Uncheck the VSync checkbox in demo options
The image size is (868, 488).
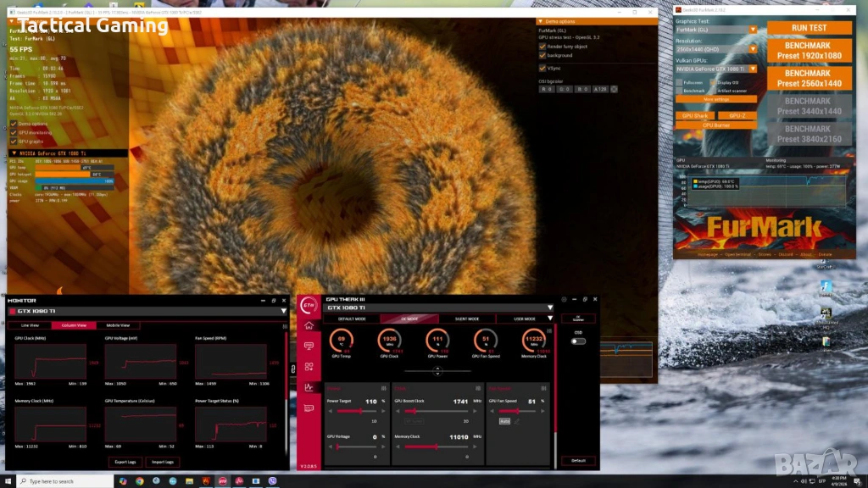coord(542,68)
